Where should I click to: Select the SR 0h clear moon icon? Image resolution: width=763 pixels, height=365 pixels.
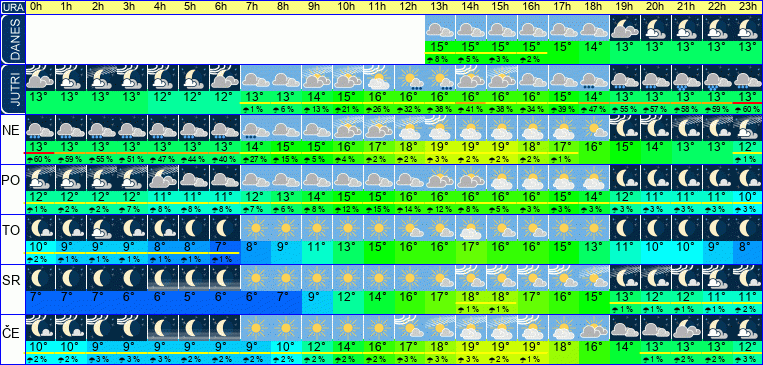click(x=40, y=278)
